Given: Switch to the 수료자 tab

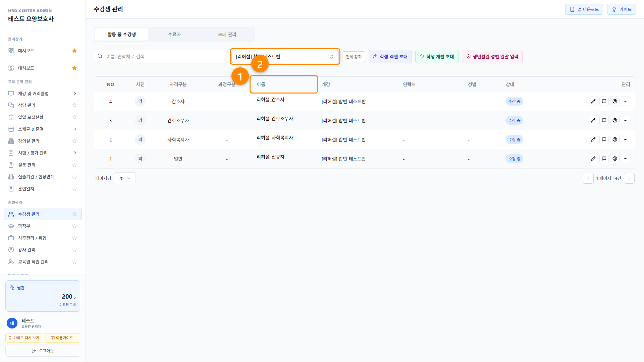Looking at the screenshot, I should (174, 35).
